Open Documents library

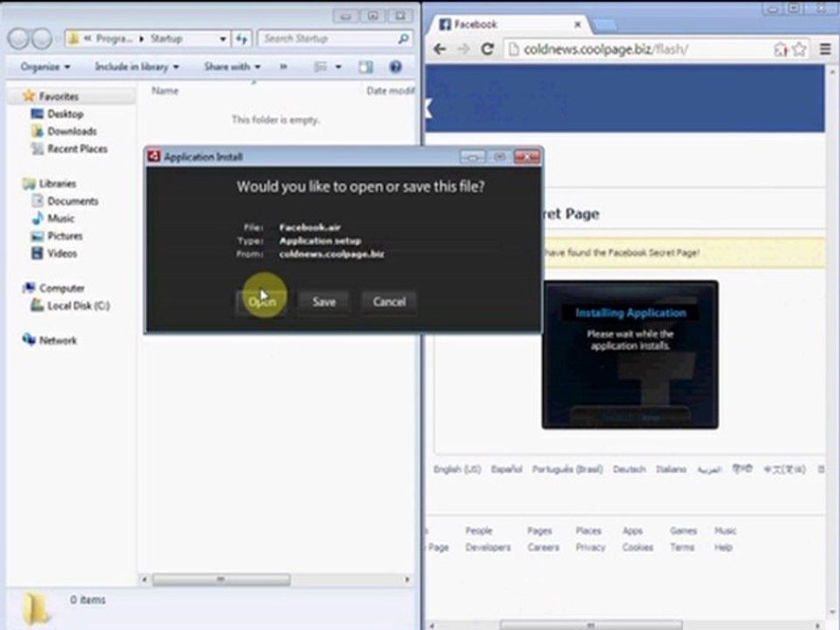[73, 201]
